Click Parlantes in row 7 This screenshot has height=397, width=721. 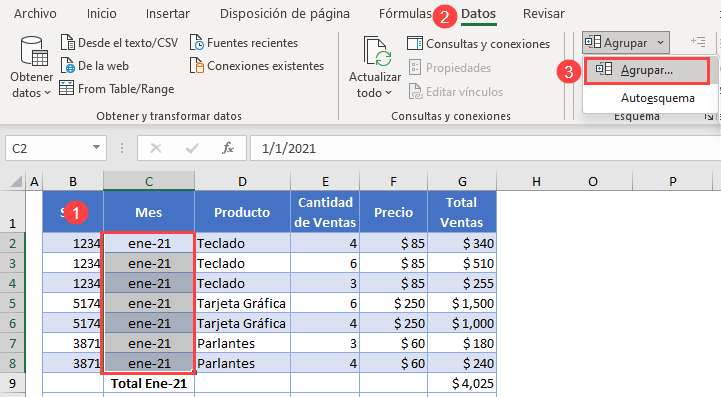click(242, 344)
